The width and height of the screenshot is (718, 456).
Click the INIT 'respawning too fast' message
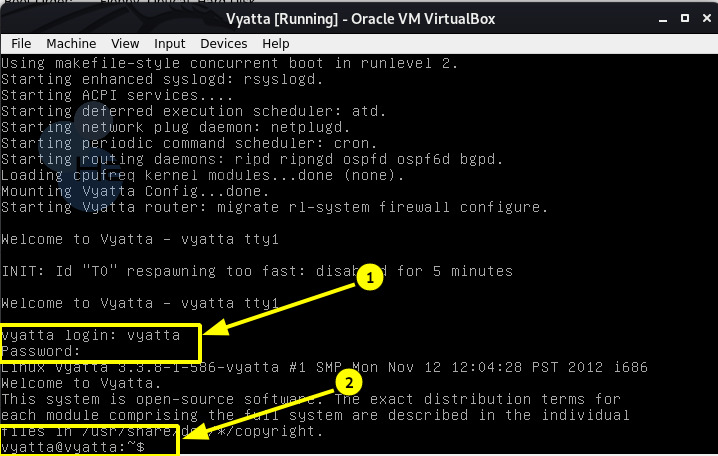pos(257,271)
